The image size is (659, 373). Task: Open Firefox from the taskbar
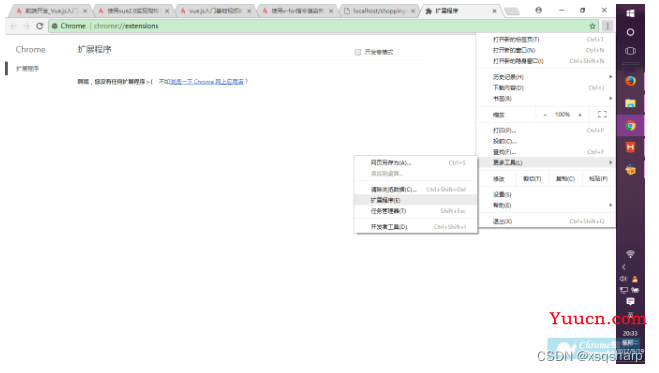point(630,81)
